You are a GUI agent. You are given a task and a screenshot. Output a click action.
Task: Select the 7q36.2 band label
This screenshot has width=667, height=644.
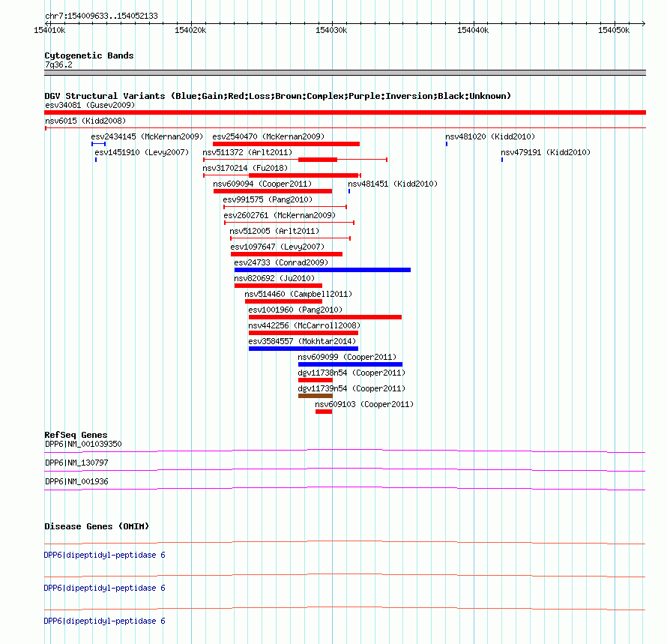pos(58,64)
